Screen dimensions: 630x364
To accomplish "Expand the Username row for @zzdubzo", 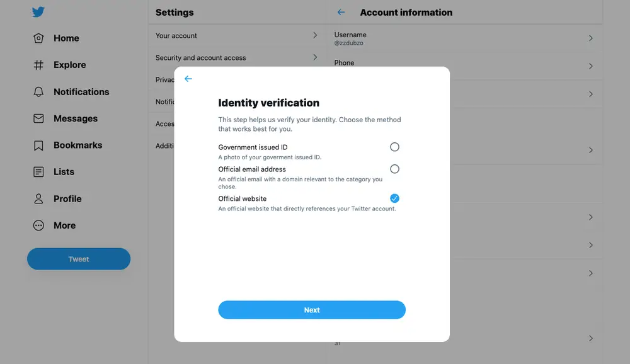I will [464, 38].
